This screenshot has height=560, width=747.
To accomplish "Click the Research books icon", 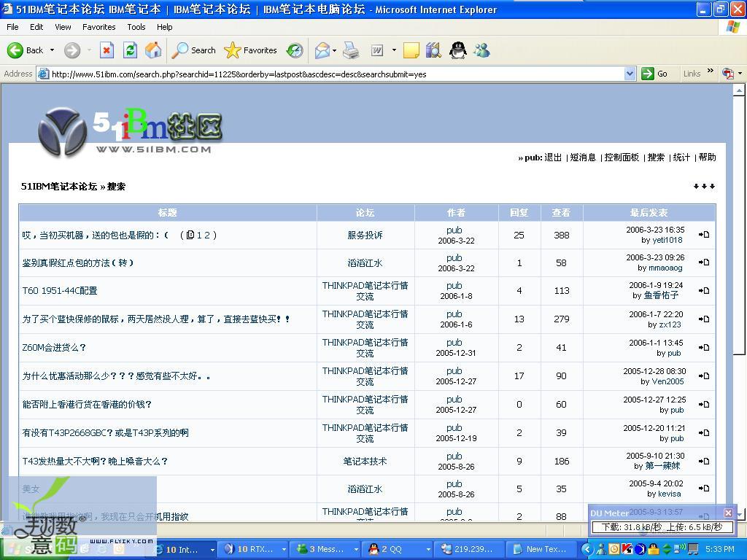I will point(433,50).
